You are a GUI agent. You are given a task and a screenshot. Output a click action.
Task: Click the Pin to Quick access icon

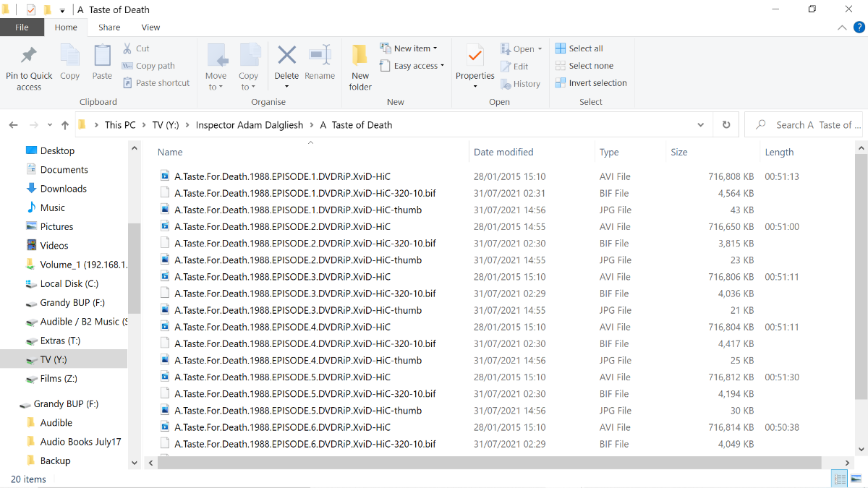pos(29,56)
